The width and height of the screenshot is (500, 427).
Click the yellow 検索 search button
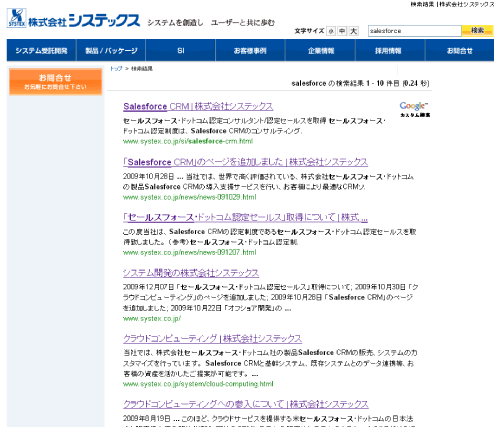click(477, 31)
